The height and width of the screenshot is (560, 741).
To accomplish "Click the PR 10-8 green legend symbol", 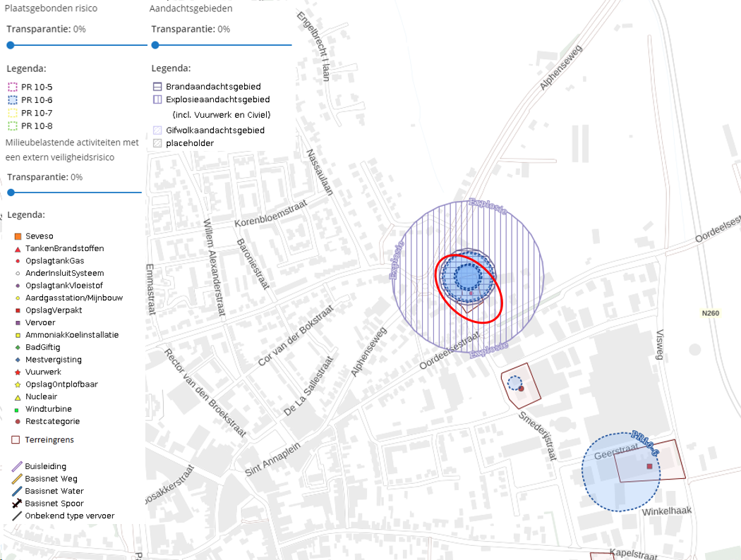I will (x=13, y=126).
